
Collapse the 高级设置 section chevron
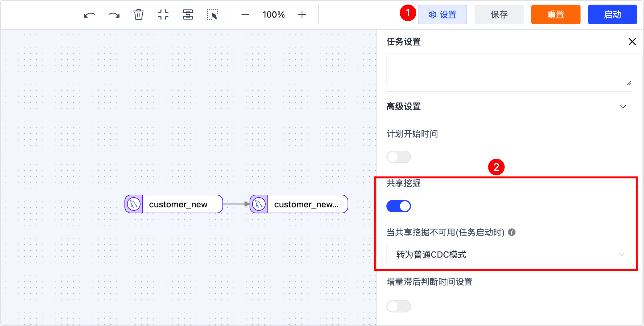click(623, 107)
